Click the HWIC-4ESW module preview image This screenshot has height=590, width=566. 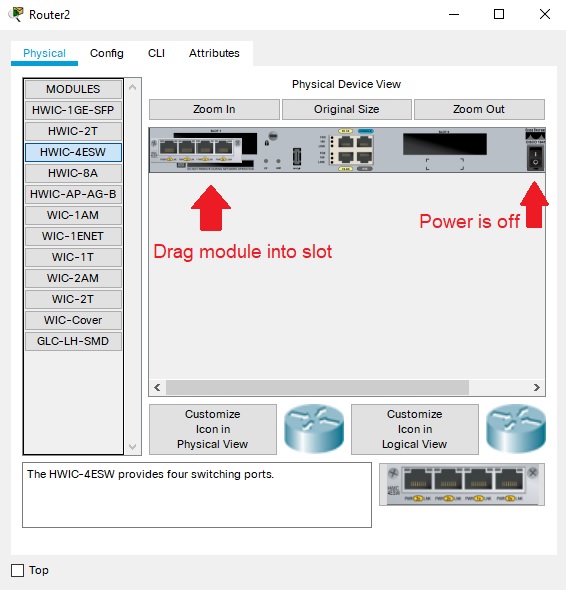pyautogui.click(x=462, y=485)
